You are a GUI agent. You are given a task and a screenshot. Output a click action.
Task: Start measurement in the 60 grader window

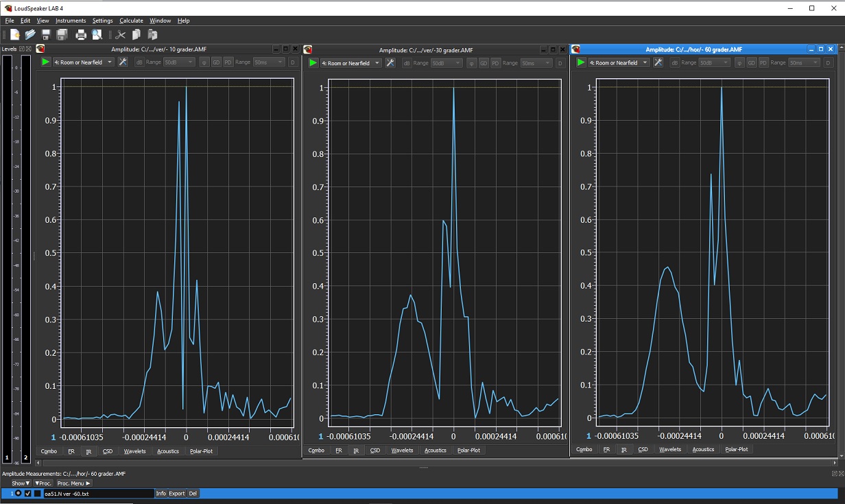click(581, 62)
